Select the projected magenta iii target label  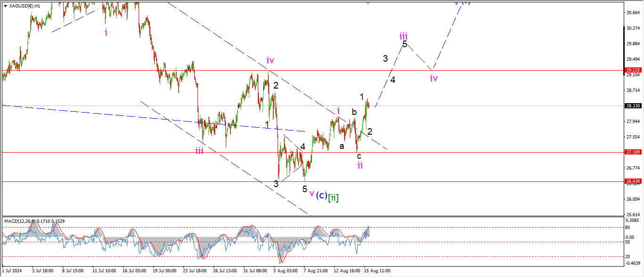[404, 36]
